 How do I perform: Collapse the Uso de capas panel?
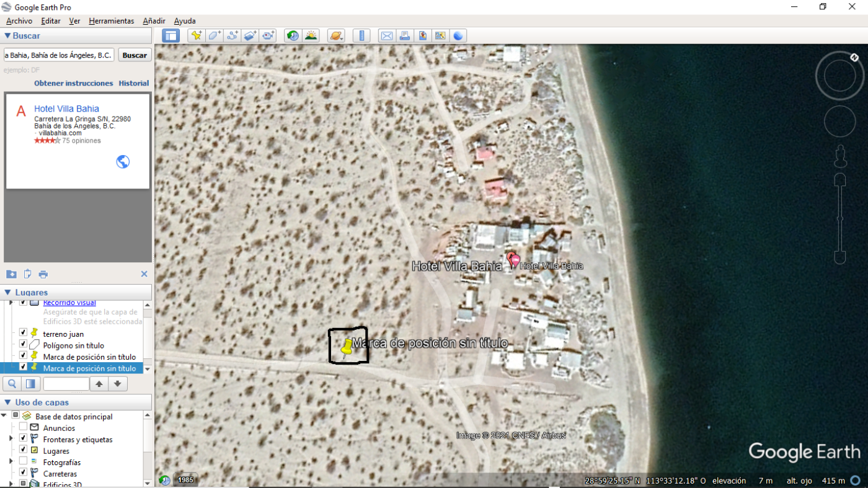pos(7,402)
